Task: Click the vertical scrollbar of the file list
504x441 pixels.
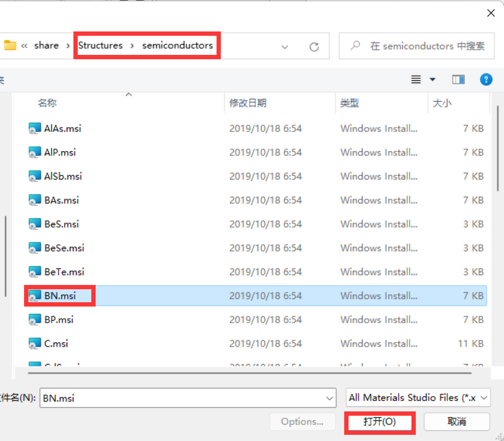Action: 498,149
